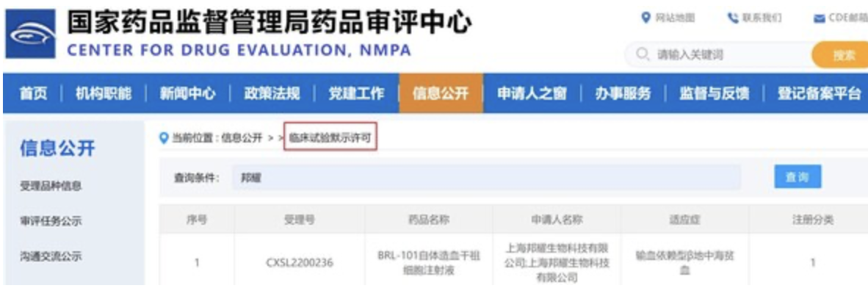This screenshot has height=288, width=868.
Task: Click the current location pin icon
Action: point(164,138)
